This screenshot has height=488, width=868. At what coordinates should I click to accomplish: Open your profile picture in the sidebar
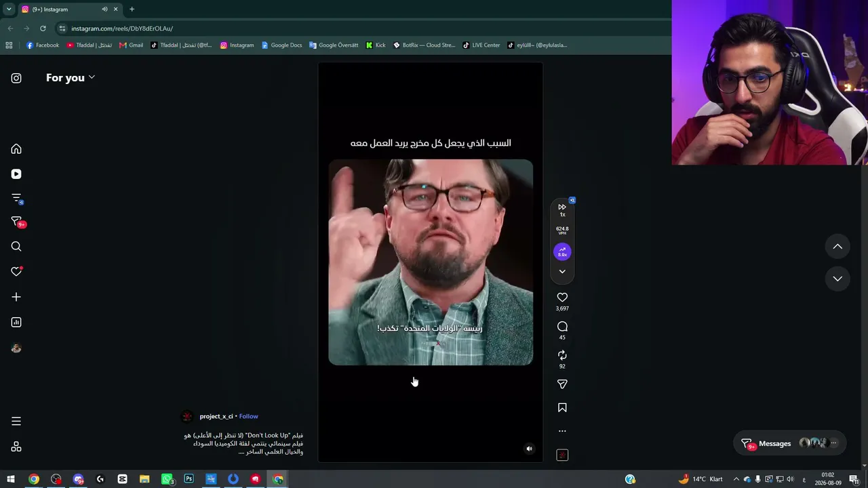[16, 348]
